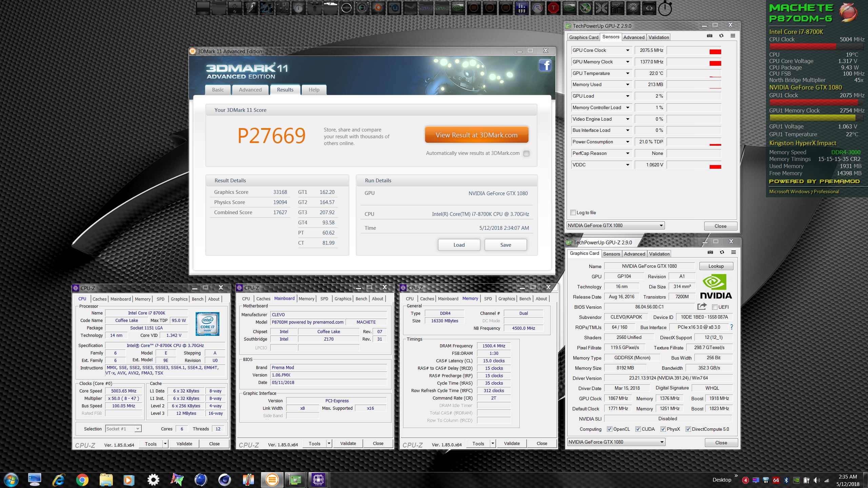Open Google Chrome from taskbar
Viewport: 868px width, 488px height.
point(82,480)
